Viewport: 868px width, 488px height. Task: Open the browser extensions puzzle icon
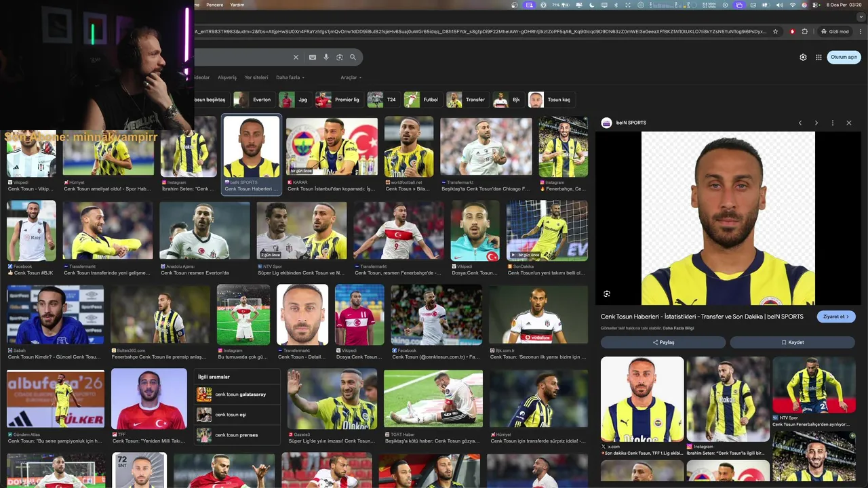[805, 31]
